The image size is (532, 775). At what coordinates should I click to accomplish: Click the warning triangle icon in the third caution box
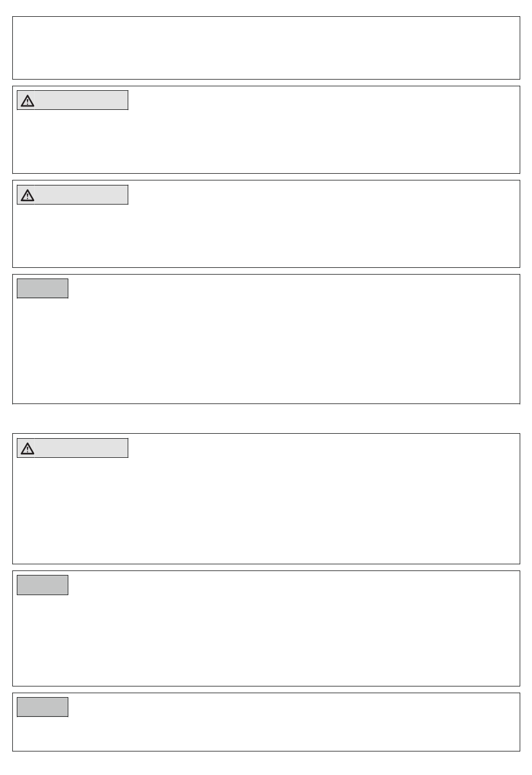coord(27,448)
